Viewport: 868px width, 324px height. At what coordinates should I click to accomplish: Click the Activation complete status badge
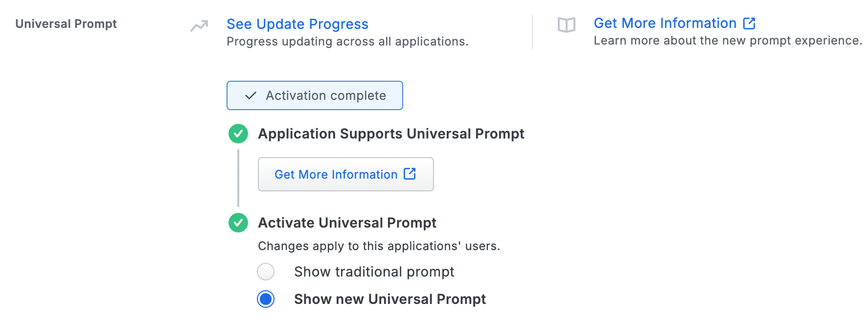tap(315, 95)
